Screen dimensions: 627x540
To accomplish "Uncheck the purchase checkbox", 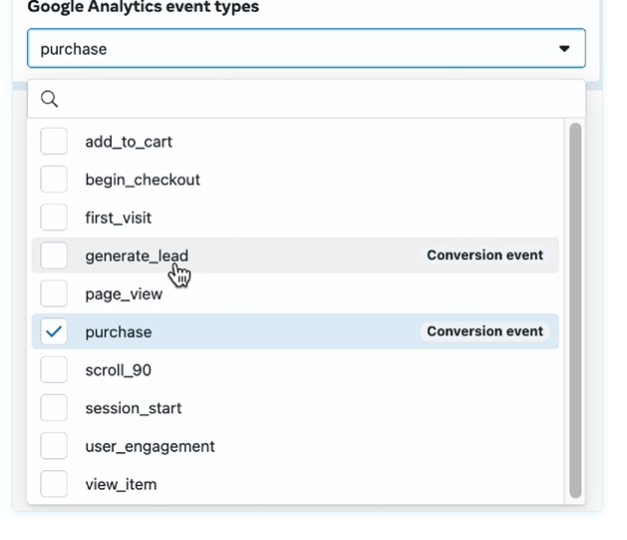I will click(x=54, y=332).
